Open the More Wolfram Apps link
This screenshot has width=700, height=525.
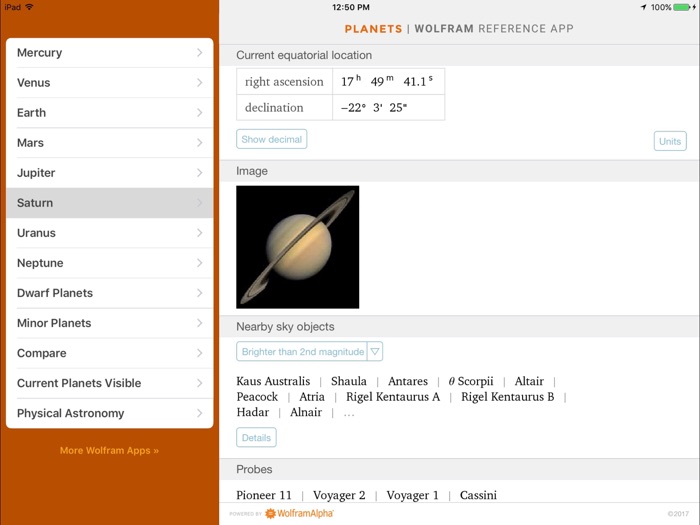pyautogui.click(x=109, y=450)
